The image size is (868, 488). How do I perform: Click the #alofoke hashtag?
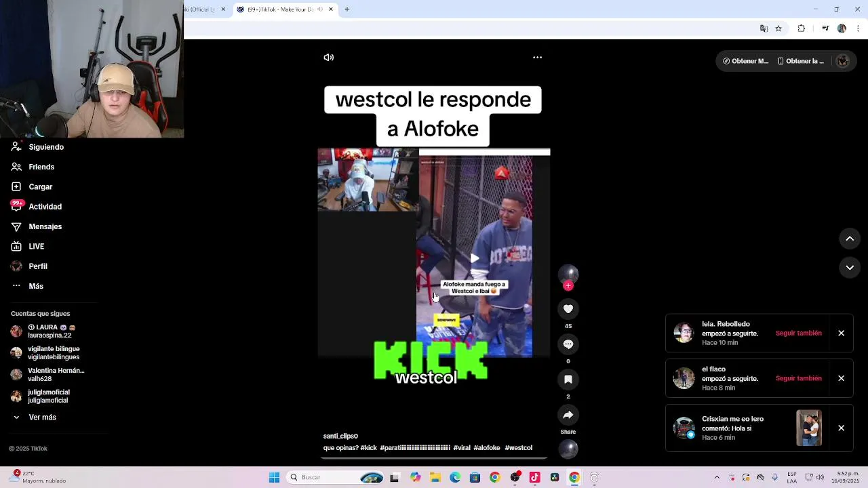[487, 448]
